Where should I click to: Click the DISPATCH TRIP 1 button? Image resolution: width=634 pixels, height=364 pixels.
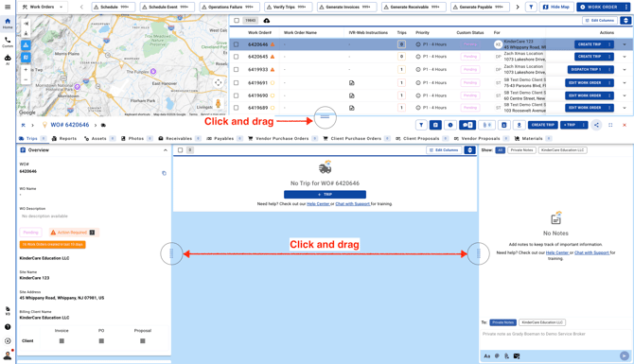590,69
